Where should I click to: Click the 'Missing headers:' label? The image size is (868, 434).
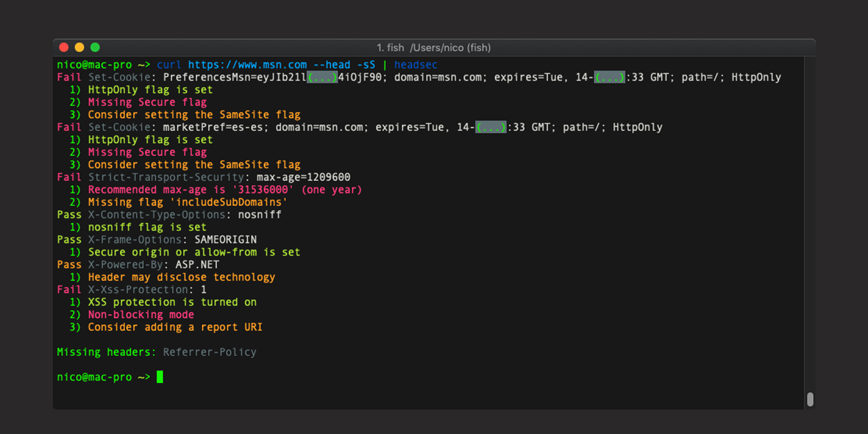tap(106, 352)
